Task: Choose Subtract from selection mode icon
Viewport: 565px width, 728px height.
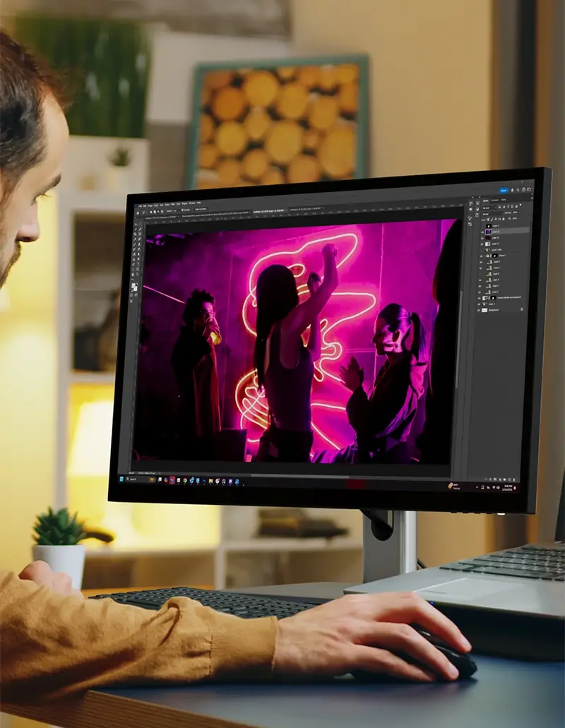Action: pos(158,212)
